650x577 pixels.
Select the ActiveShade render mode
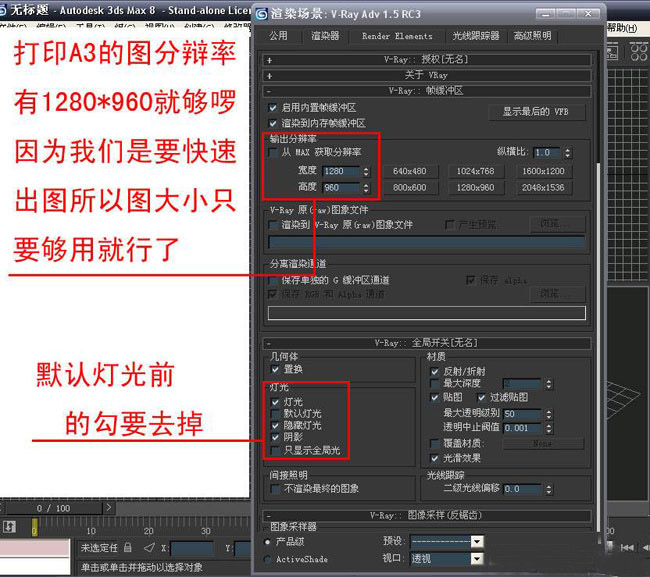pyautogui.click(x=268, y=559)
